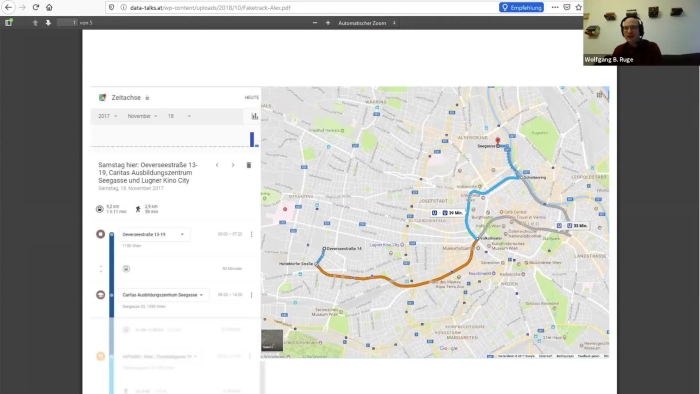700x394 pixels.
Task: Delete the day with the trash icon
Action: point(249,165)
